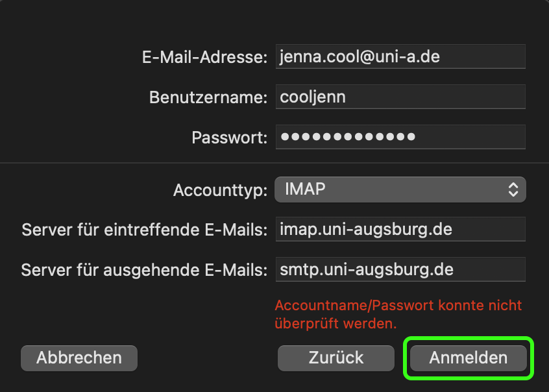Click the "Server für ausgehende E-Mails:" label
The height and width of the screenshot is (392, 549).
click(144, 269)
